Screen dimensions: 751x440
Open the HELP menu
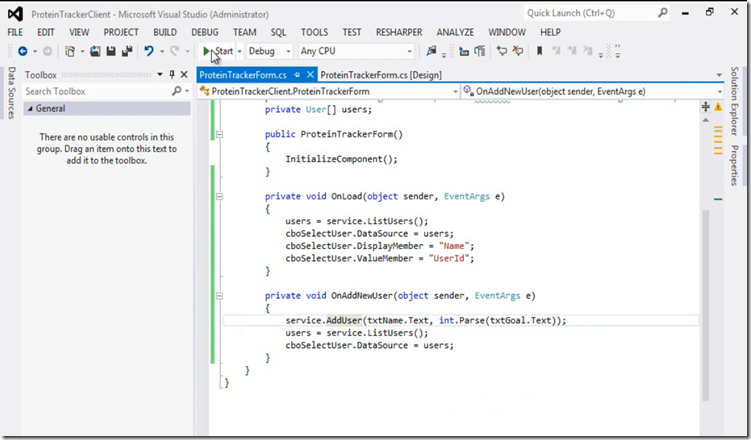coord(550,32)
